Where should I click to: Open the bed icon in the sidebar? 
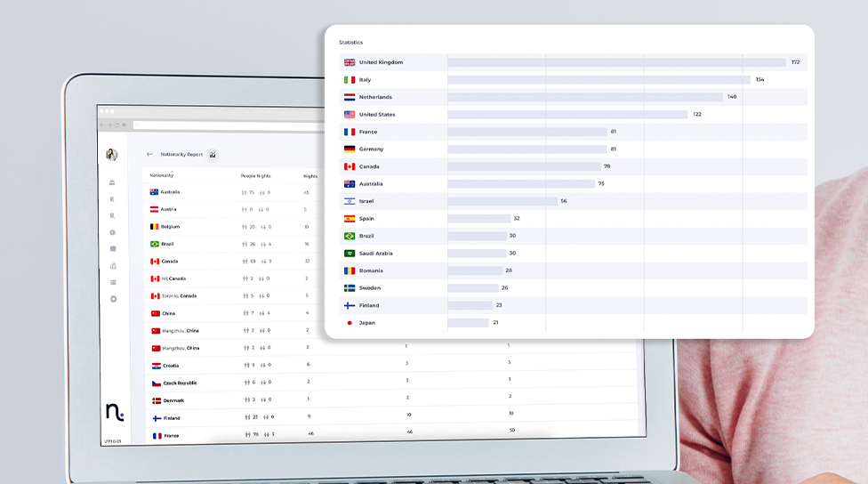(112, 182)
